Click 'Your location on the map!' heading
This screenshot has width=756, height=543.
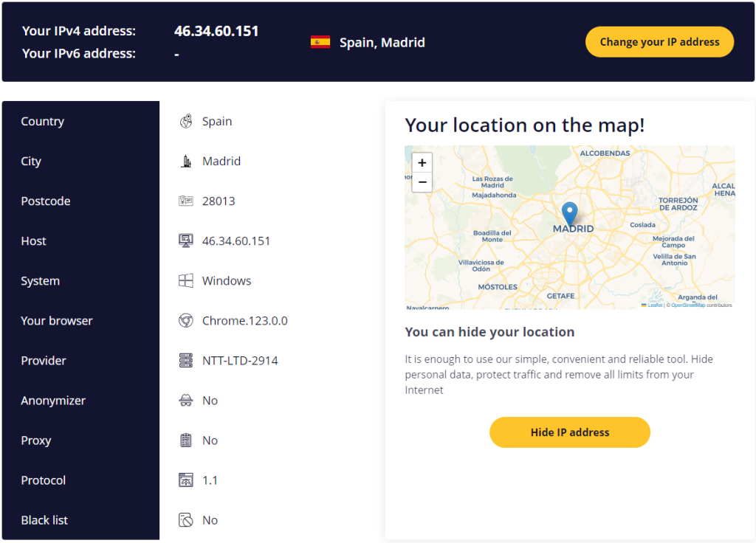point(525,125)
